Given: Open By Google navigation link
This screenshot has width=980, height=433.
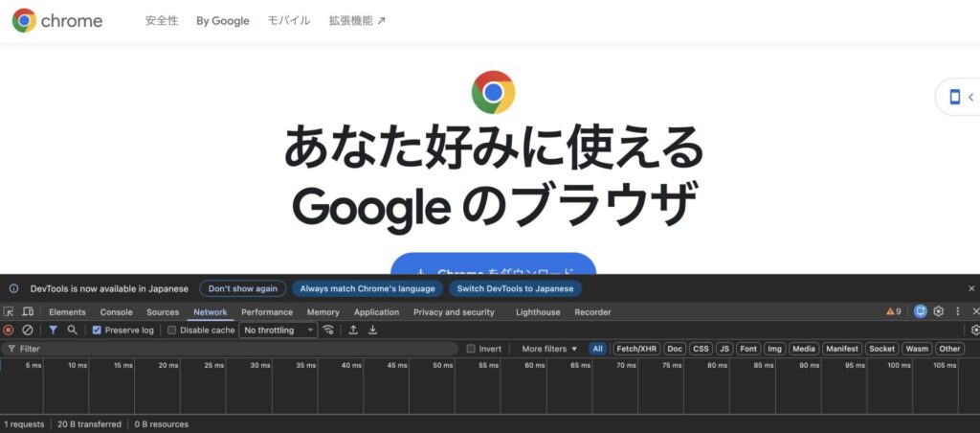Looking at the screenshot, I should point(222,21).
